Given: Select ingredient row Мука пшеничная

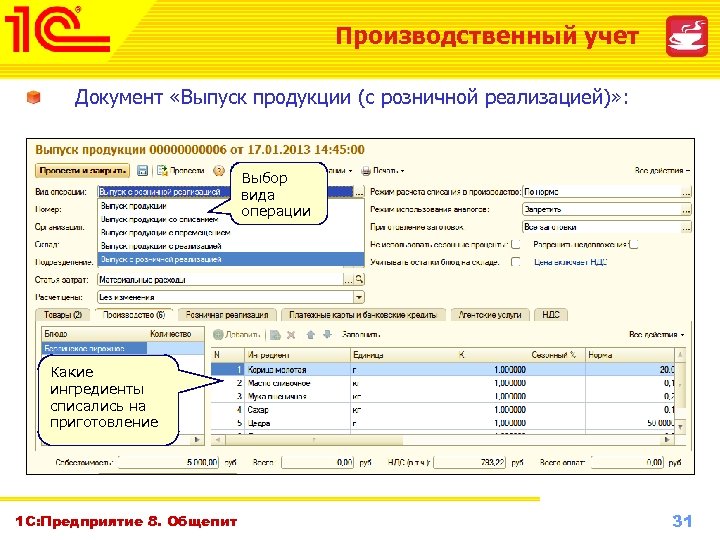Looking at the screenshot, I should click(x=443, y=396).
